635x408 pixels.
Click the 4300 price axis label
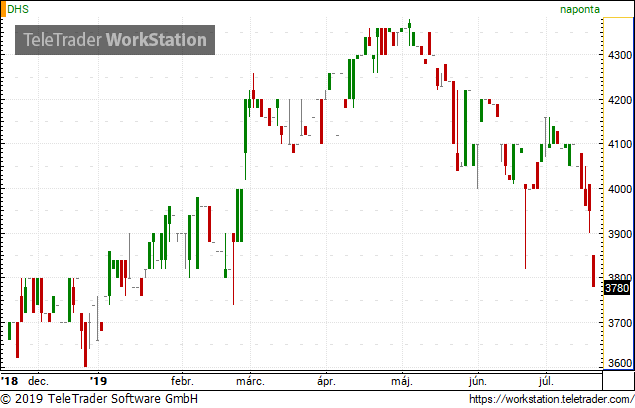[620, 55]
